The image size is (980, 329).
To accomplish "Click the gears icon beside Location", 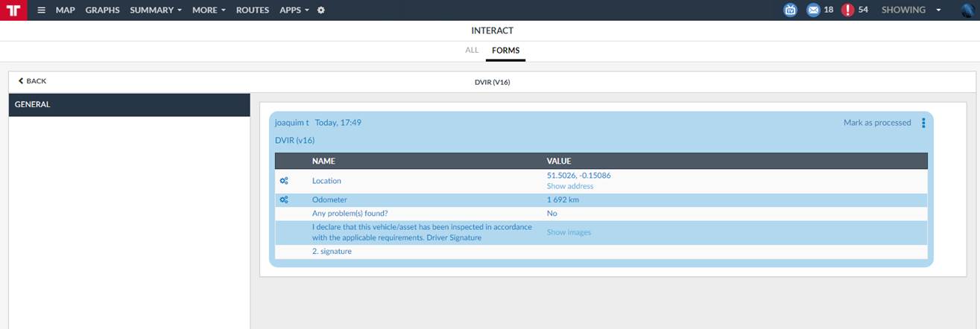I will [x=284, y=181].
